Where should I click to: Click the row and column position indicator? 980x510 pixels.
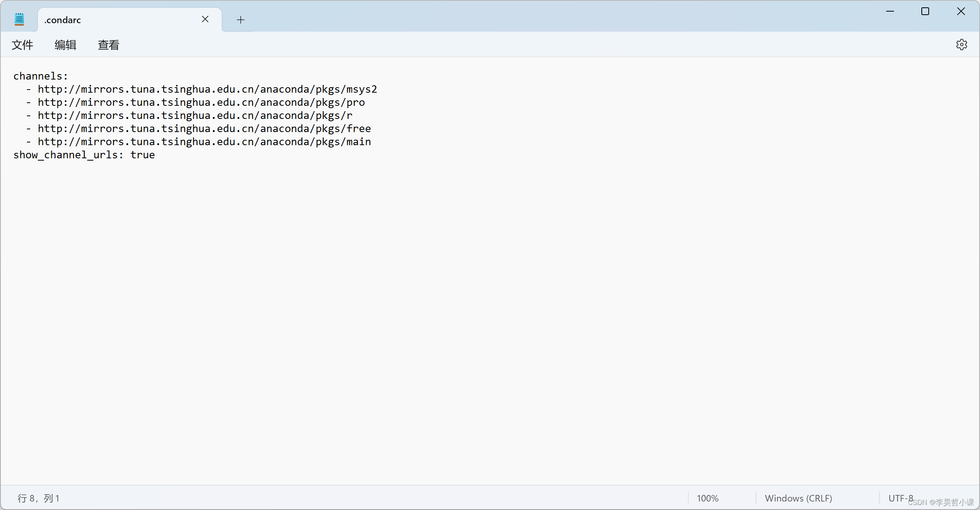point(39,498)
